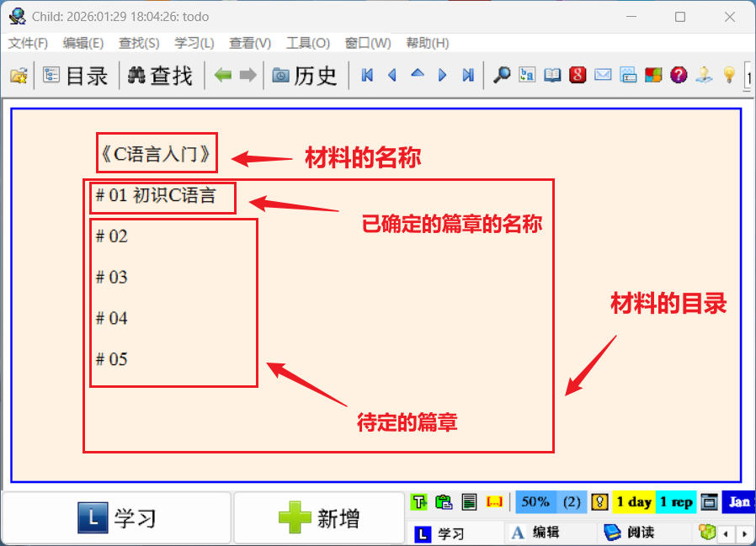Go to previous element blue left arrow

[392, 75]
